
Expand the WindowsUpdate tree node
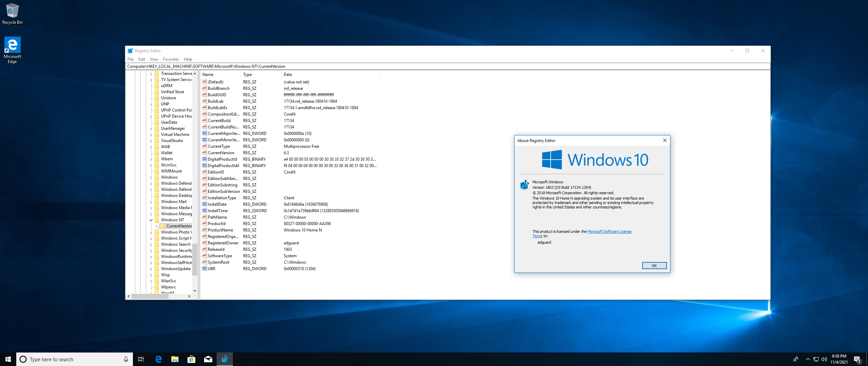point(151,269)
